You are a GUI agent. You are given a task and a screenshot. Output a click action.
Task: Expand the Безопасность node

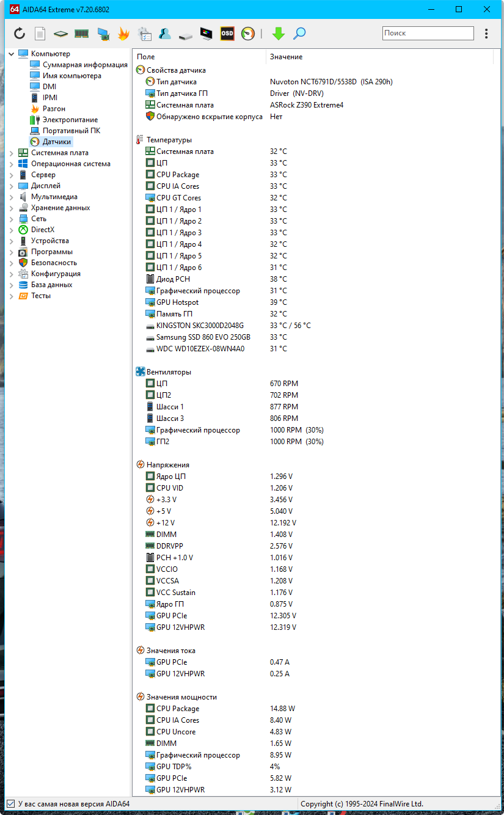click(x=11, y=263)
